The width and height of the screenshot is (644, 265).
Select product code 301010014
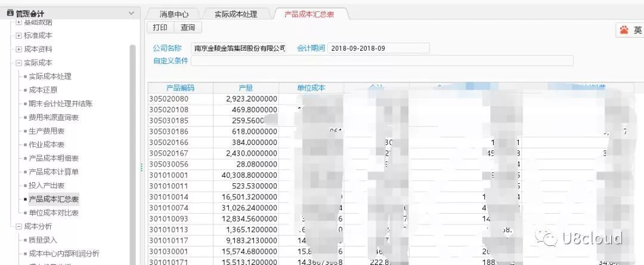coord(168,197)
